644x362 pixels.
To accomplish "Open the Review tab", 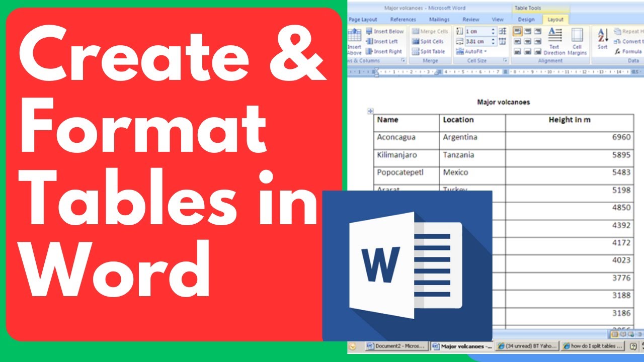I will pyautogui.click(x=471, y=20).
